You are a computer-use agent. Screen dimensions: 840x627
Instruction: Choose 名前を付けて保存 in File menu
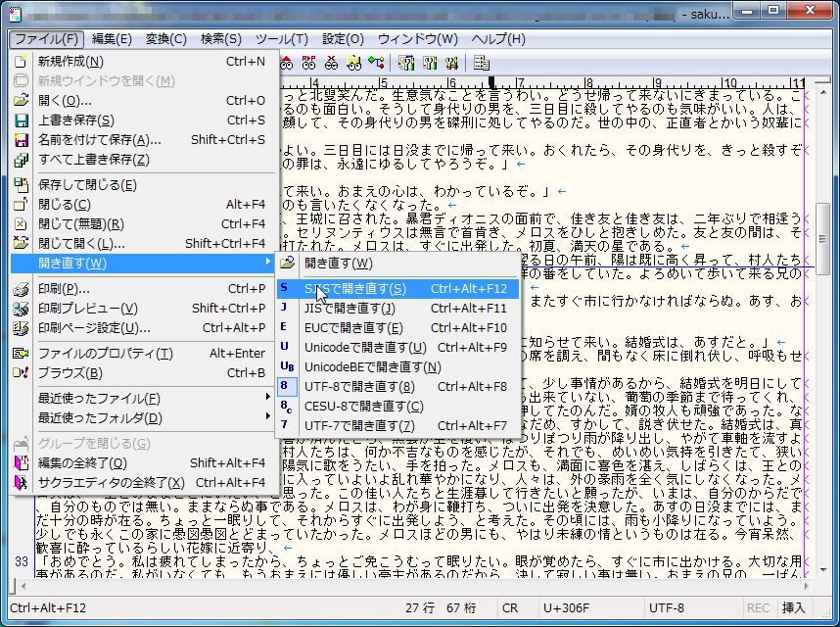99,140
